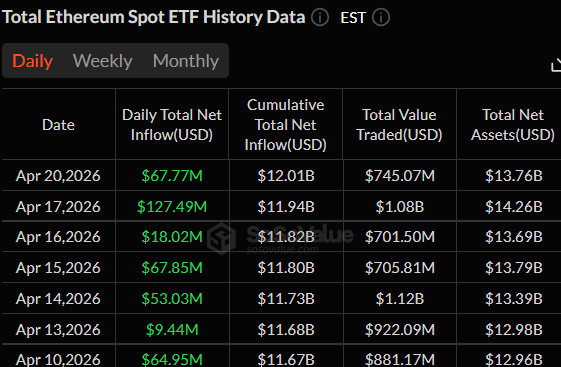Click the $67.77M daily inflow value
The image size is (561, 367).
click(x=172, y=176)
